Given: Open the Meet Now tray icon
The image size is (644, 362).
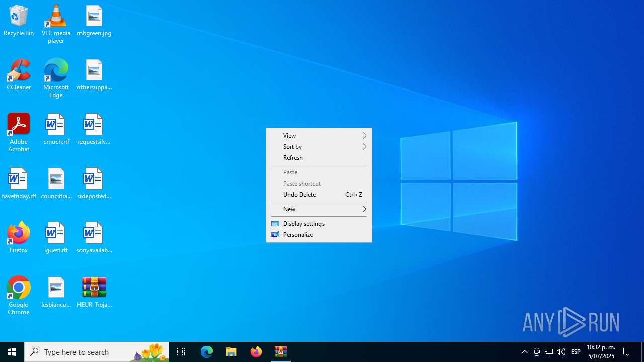Looking at the screenshot, I should click(537, 352).
